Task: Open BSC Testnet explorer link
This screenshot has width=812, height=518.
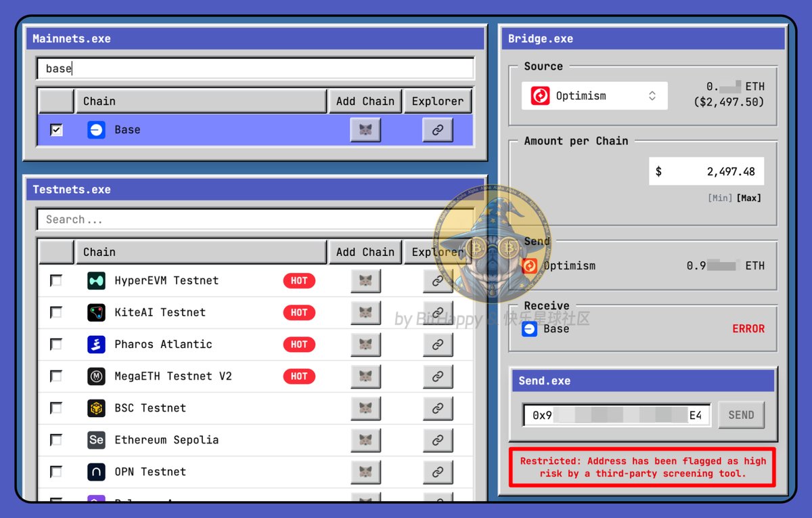Action: click(438, 408)
